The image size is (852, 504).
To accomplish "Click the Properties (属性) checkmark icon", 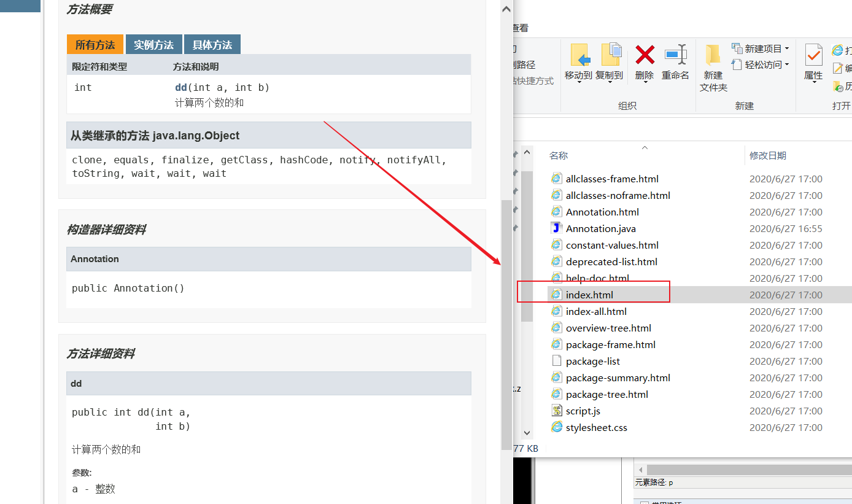I will 813,55.
